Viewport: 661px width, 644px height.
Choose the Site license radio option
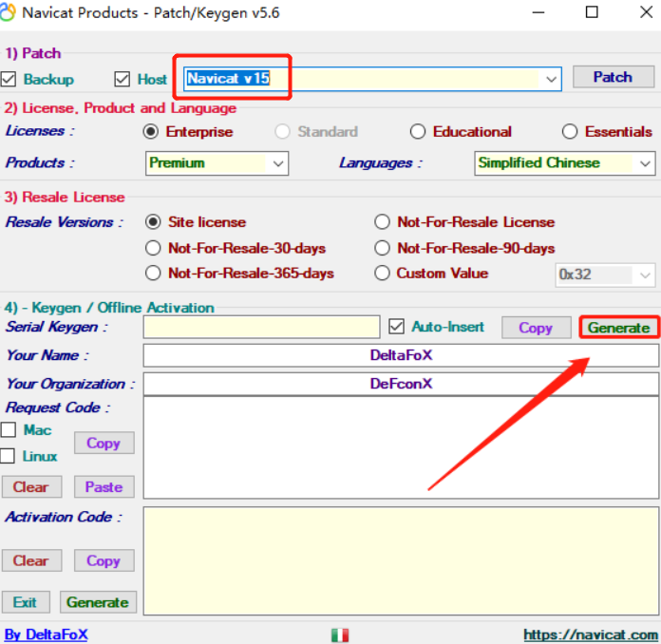coord(153,222)
